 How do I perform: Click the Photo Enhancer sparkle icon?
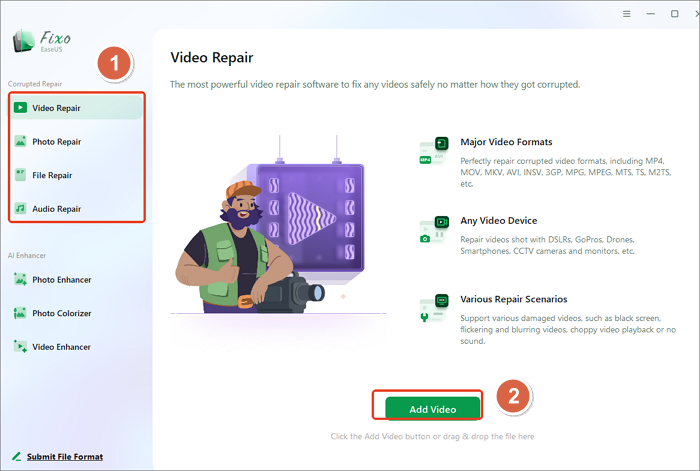point(20,279)
